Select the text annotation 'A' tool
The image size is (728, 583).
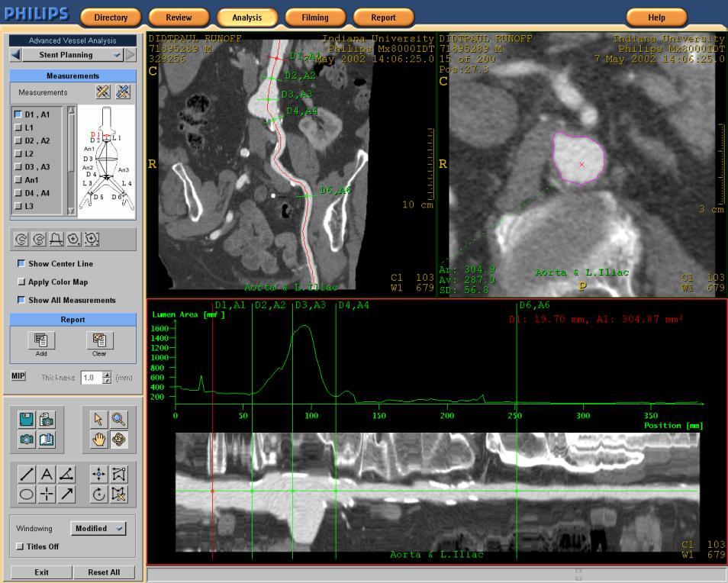[x=47, y=475]
